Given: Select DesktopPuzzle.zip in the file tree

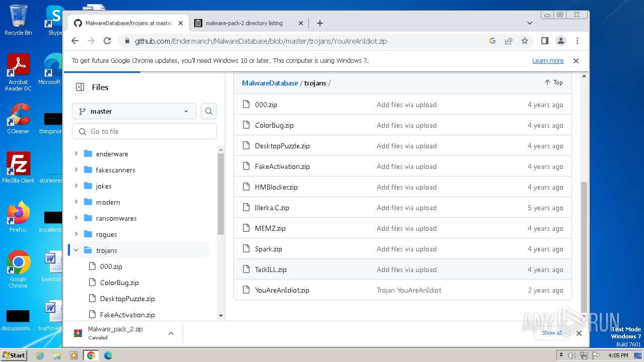Looking at the screenshot, I should (x=127, y=299).
